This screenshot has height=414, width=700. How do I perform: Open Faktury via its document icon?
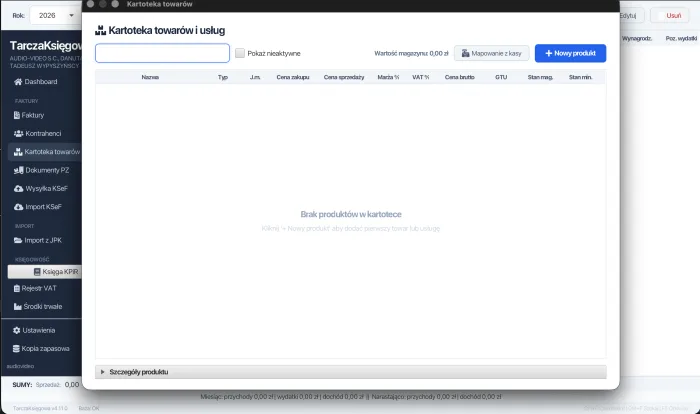point(17,115)
